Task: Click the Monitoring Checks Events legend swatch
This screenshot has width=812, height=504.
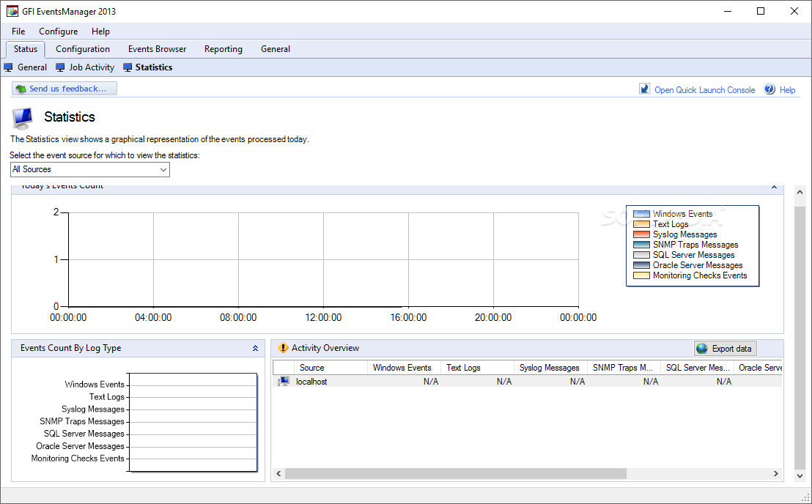Action: pyautogui.click(x=641, y=275)
